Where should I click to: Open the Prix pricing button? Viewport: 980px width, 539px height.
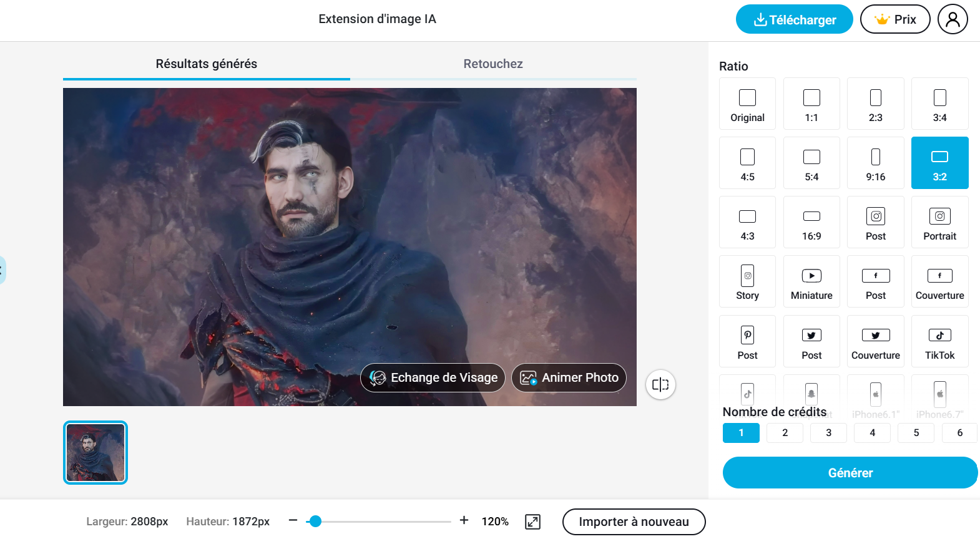pos(895,19)
